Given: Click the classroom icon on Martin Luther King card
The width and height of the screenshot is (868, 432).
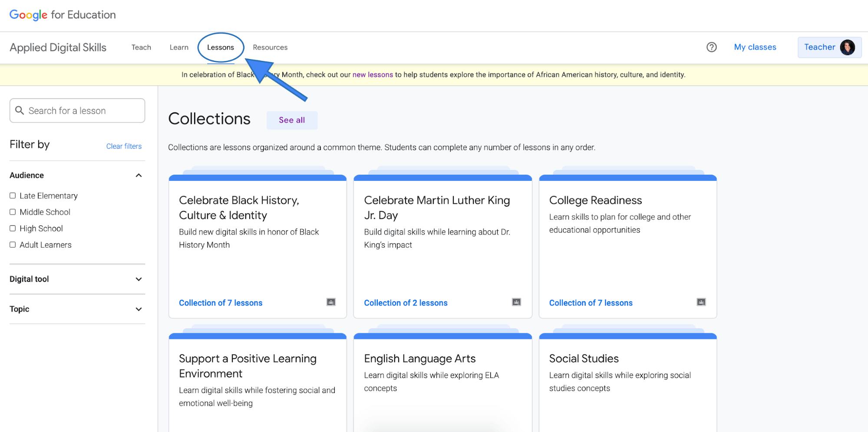Looking at the screenshot, I should 516,302.
